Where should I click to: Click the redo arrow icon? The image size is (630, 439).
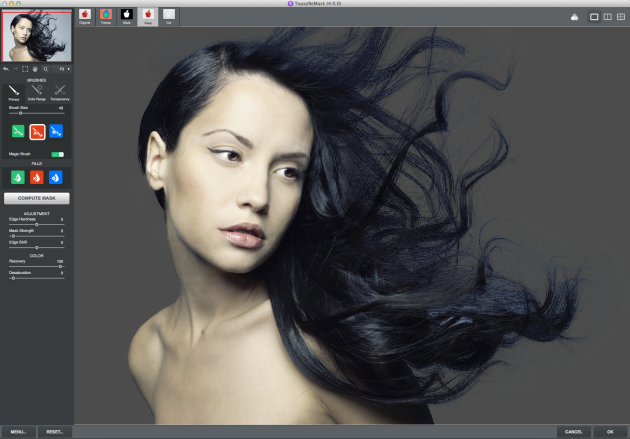15,69
